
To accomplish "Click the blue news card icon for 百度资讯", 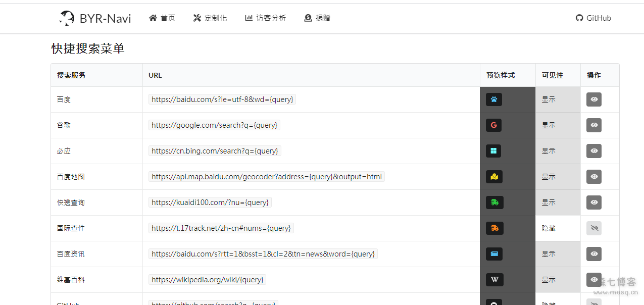I will point(494,253).
